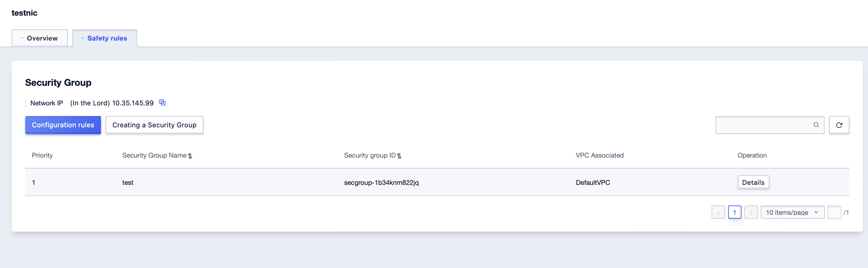
Task: Sort by Security Group Name arrows
Action: pyautogui.click(x=190, y=156)
